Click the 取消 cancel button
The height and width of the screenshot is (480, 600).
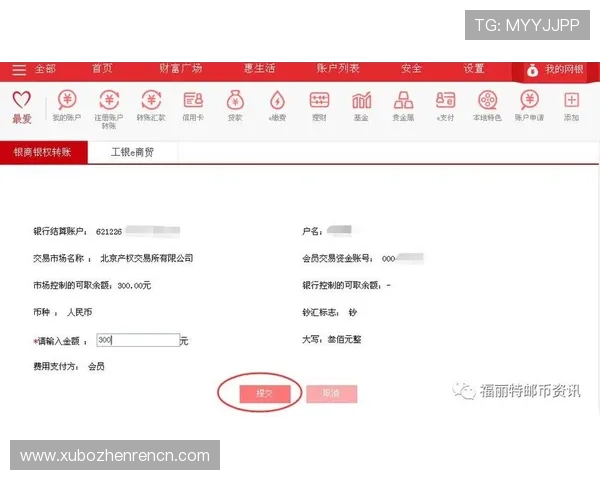point(332,393)
